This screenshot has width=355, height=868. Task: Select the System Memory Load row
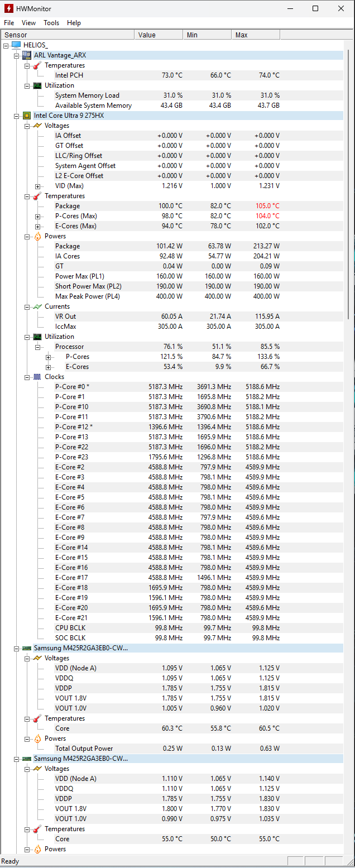[172, 95]
